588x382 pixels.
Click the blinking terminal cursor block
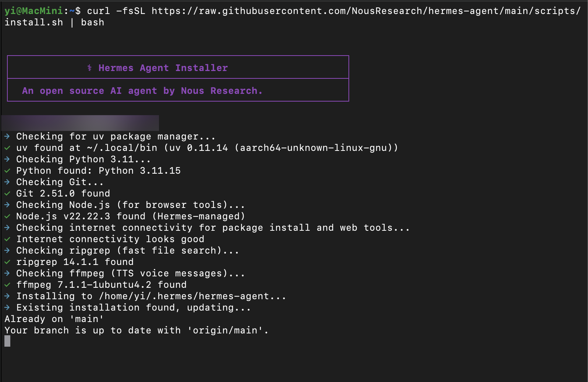point(7,341)
